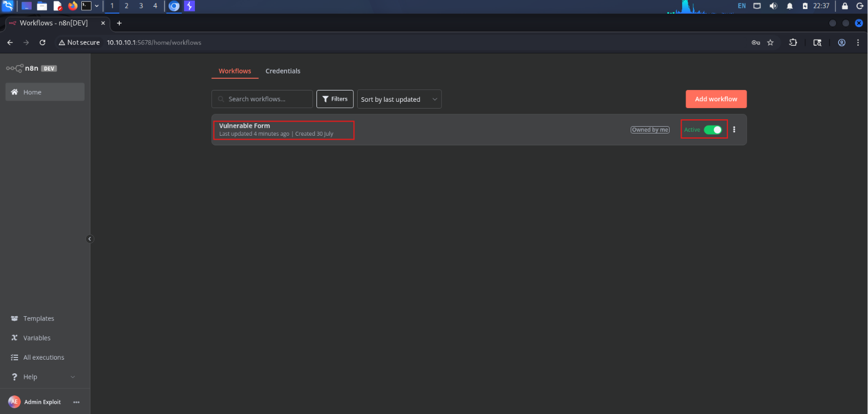Open the Kali applications menu icon
The width and height of the screenshot is (868, 414).
[7, 6]
